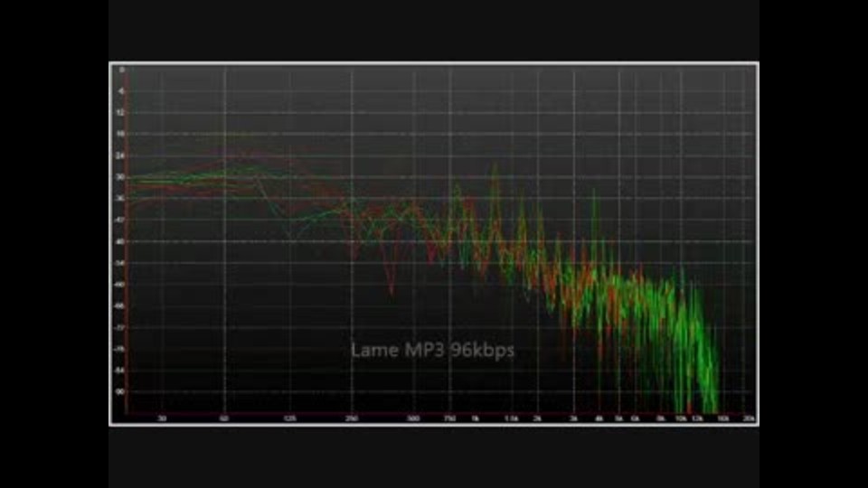
Task: Select the 90 dB level axis label
Action: (x=120, y=391)
